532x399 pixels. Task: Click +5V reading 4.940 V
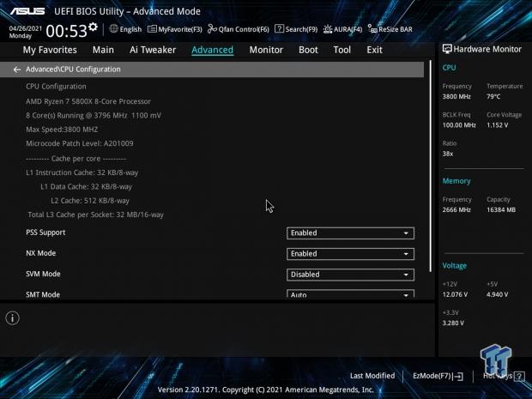pos(497,294)
